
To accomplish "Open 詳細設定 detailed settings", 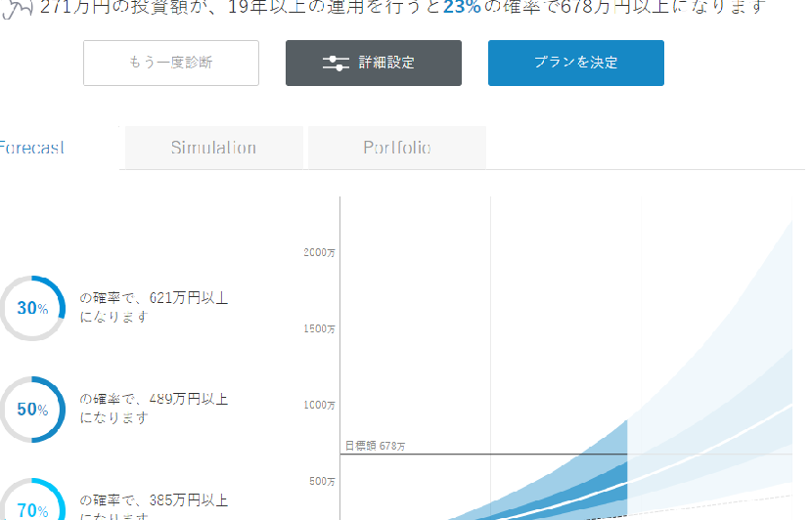I will coord(374,64).
